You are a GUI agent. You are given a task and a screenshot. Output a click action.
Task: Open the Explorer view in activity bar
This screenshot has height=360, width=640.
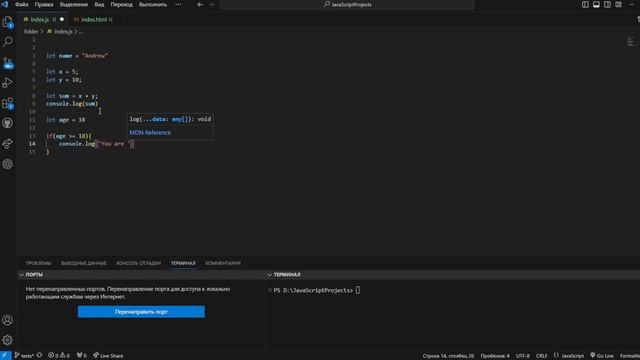[x=8, y=22]
